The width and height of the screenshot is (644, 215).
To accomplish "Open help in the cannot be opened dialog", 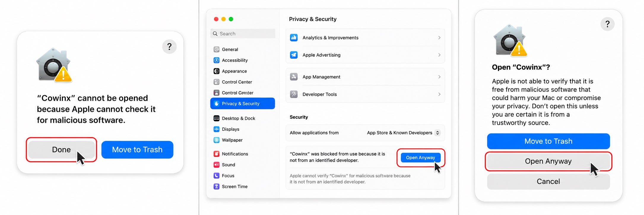I will pyautogui.click(x=169, y=47).
